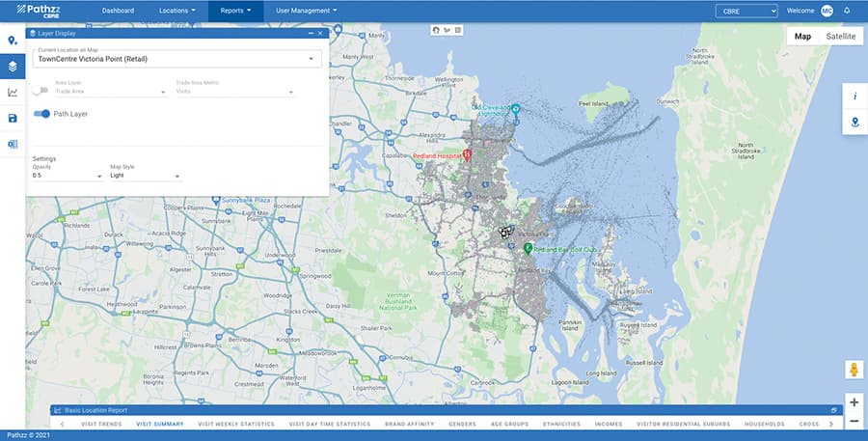Select the hand pan drawing tool on map
868x441 pixels.
pyautogui.click(x=436, y=30)
